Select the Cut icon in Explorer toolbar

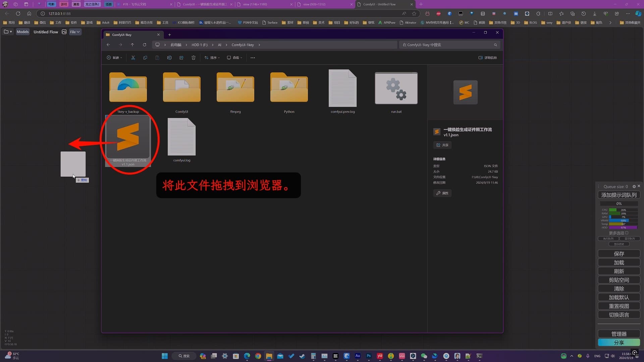[x=133, y=58]
